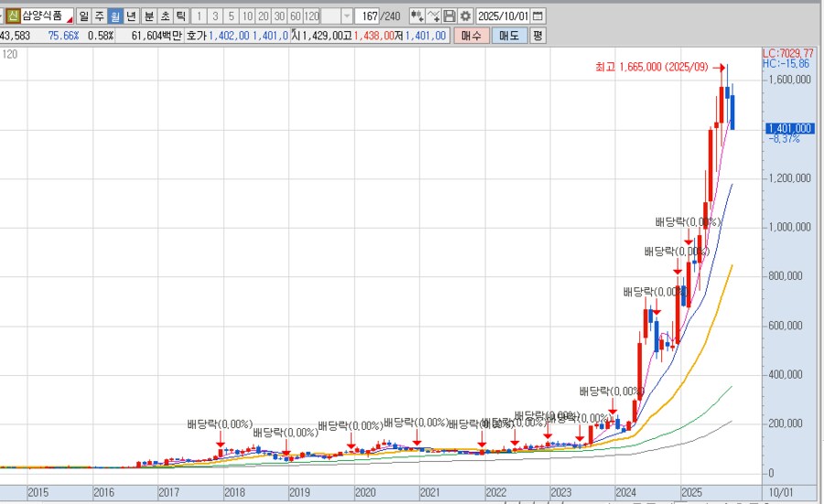Click the 167 candle count input field
Screen dimensions: 824x504
pyautogui.click(x=368, y=16)
